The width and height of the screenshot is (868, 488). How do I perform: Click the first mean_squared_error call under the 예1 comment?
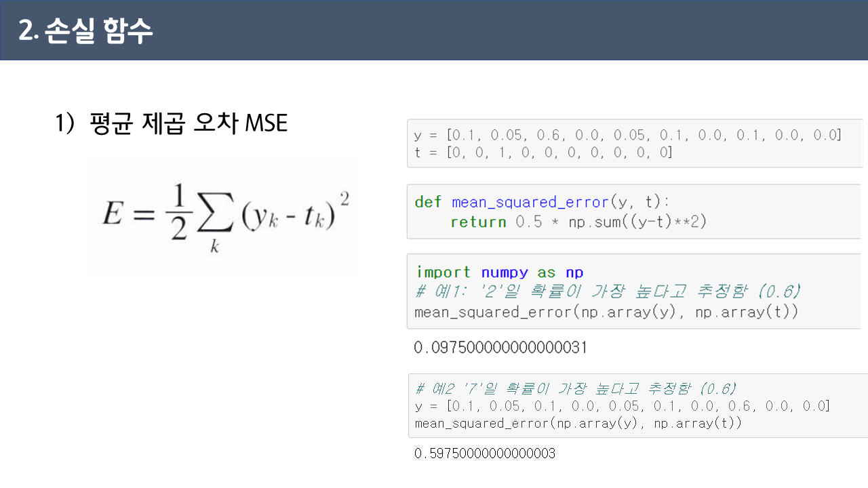coord(607,312)
